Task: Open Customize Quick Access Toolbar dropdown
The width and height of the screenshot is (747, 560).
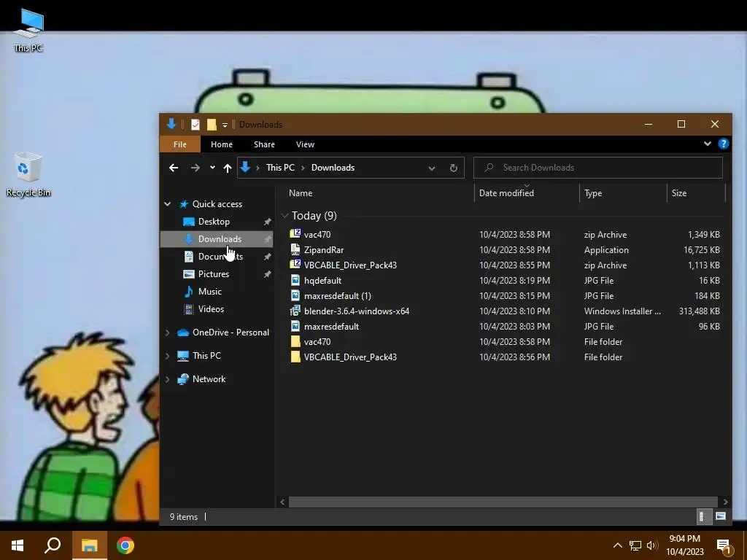Action: pyautogui.click(x=225, y=125)
